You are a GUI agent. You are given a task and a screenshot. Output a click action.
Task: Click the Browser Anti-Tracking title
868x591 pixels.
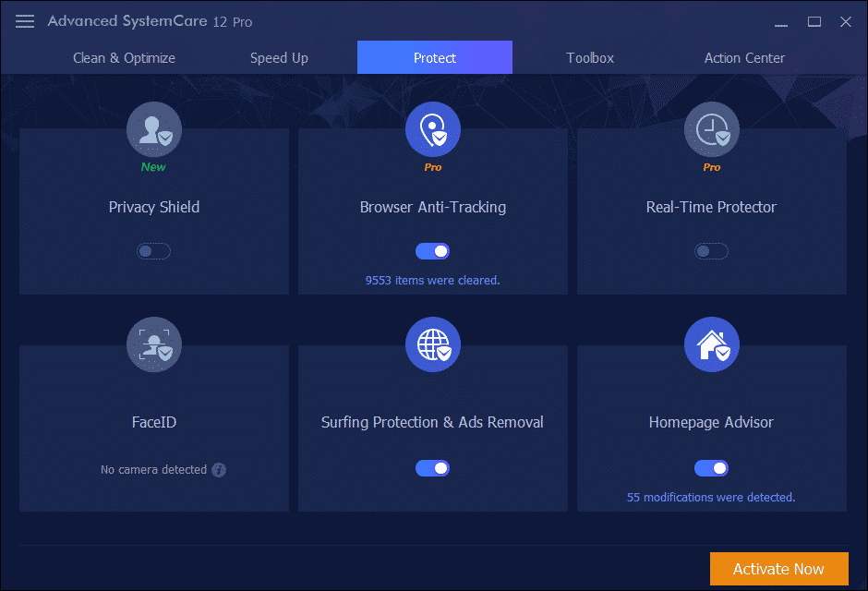click(x=433, y=207)
